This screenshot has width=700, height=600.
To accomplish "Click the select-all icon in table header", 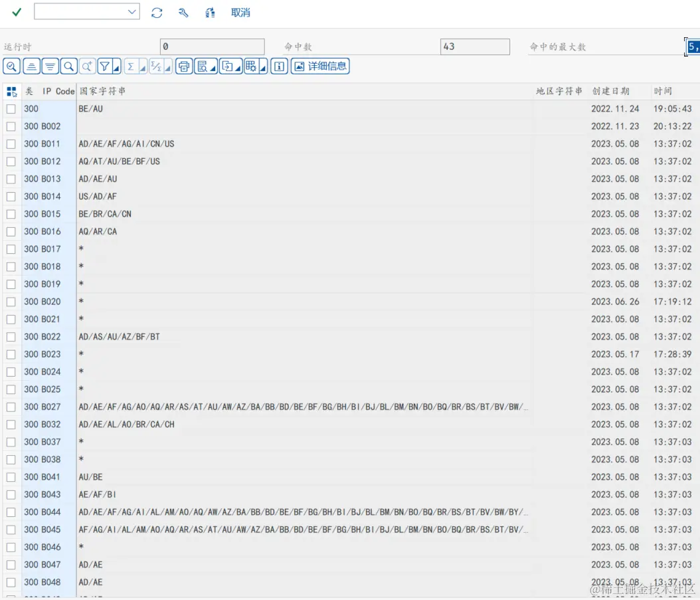I will [11, 92].
